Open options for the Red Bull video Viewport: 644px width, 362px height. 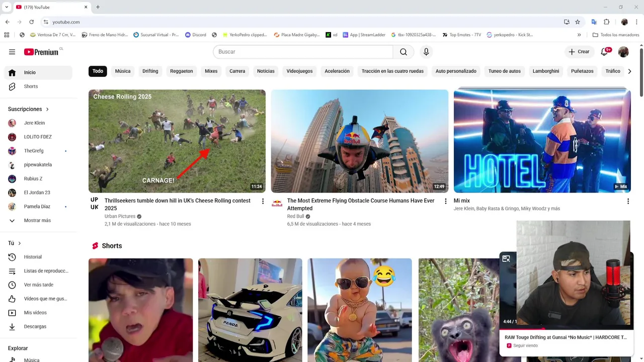point(445,201)
